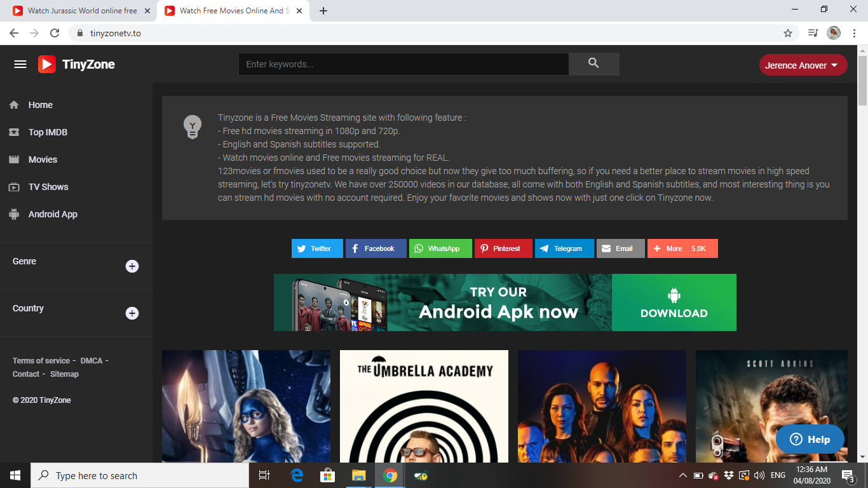
Task: Click the TinyZone logo
Action: [x=76, y=64]
